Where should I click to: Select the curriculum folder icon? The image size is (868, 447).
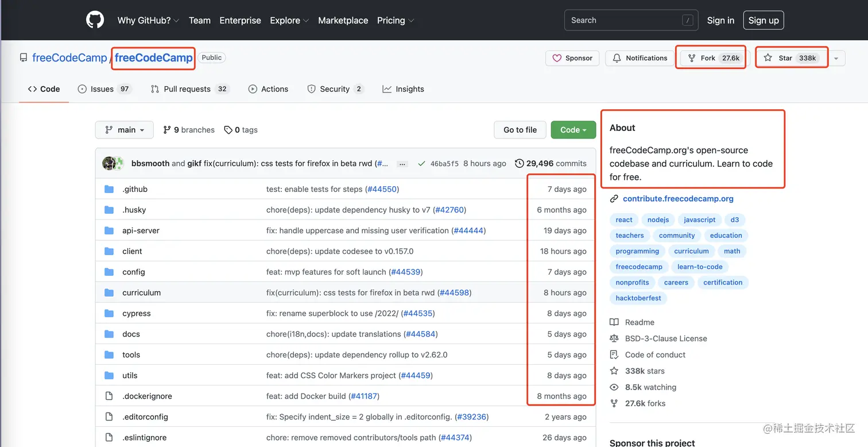pyautogui.click(x=109, y=292)
